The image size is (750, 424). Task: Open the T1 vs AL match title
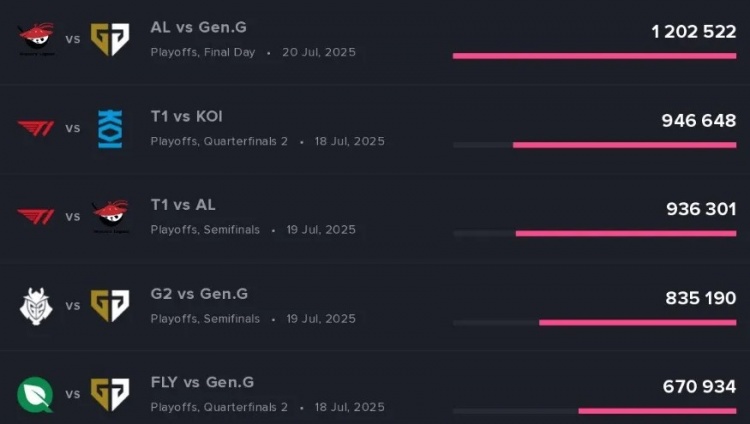pyautogui.click(x=183, y=205)
